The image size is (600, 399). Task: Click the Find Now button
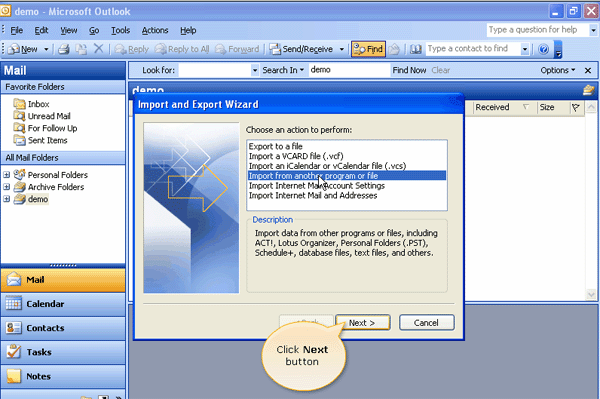(x=409, y=70)
